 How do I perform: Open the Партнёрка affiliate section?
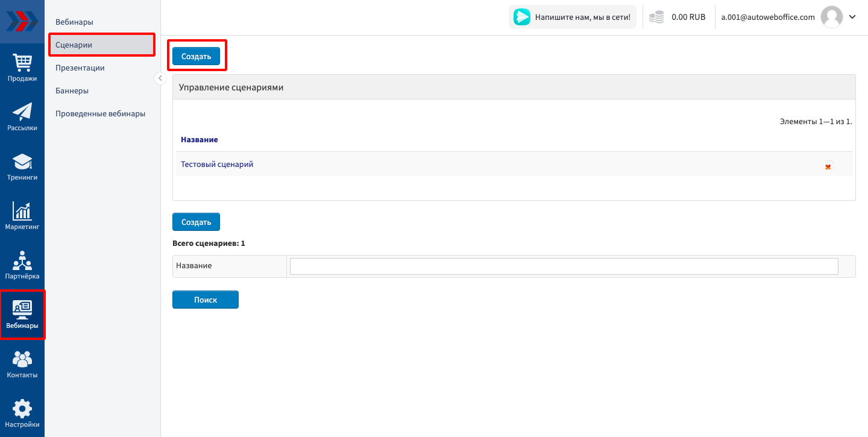click(22, 265)
